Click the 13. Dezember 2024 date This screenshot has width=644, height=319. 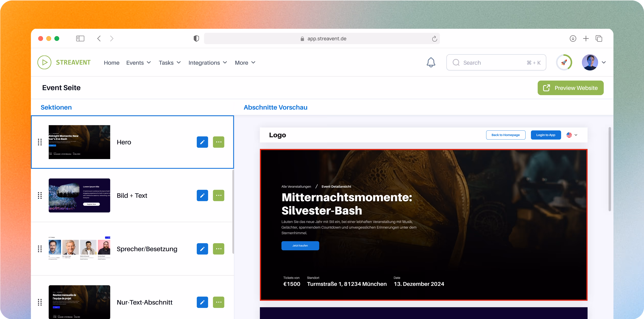click(419, 284)
